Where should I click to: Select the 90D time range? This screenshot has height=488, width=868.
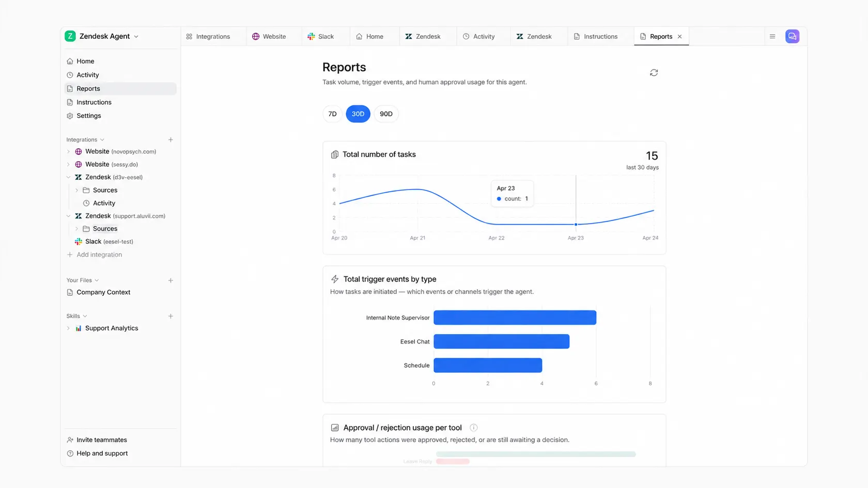tap(386, 114)
